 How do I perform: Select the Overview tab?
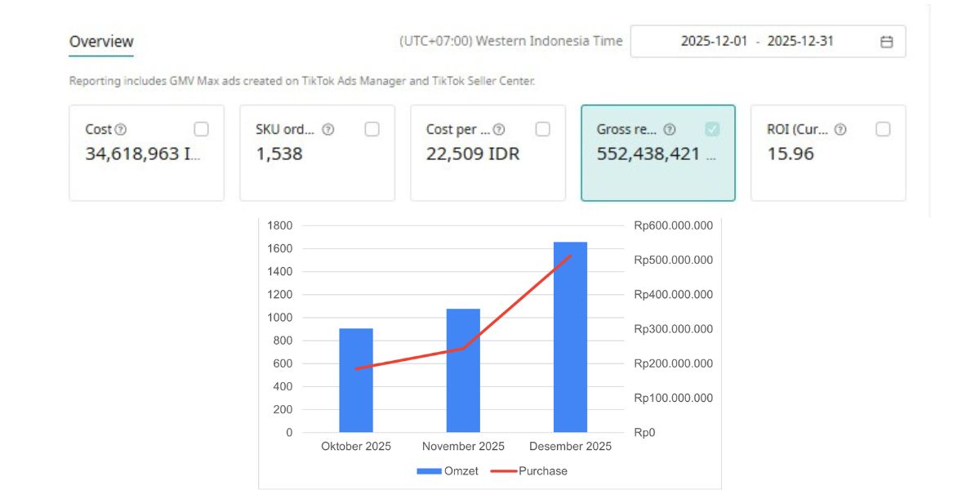pos(101,42)
